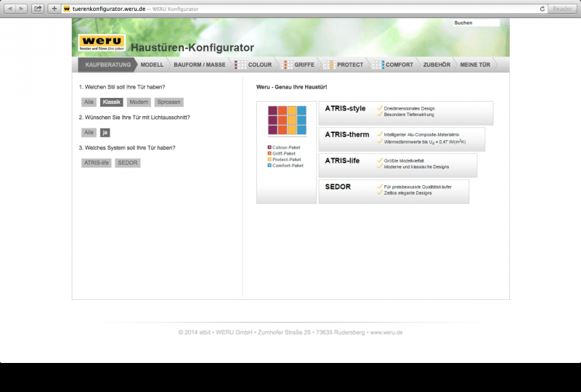Screen dimensions: 581x392
Task: Open the BAUFORM / MASSE tab
Action: pyautogui.click(x=199, y=65)
